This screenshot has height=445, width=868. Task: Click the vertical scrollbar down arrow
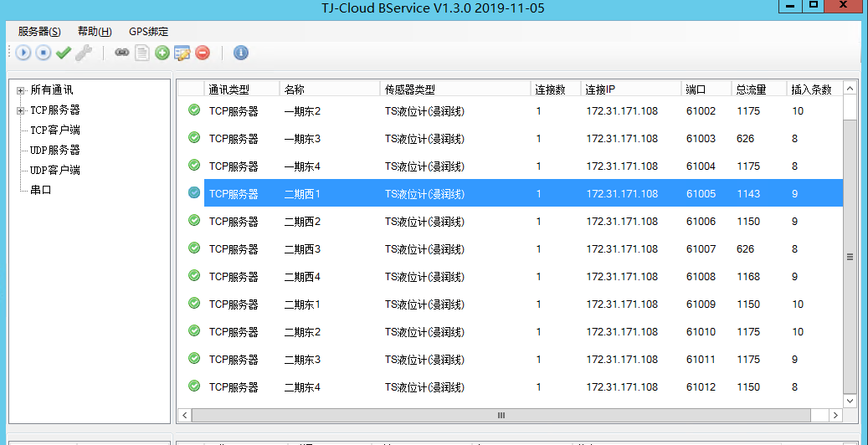850,401
